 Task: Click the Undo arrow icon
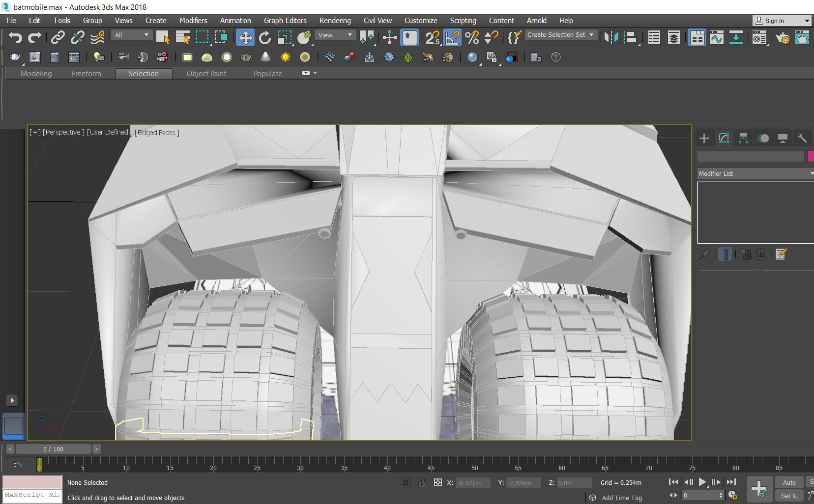(x=15, y=37)
